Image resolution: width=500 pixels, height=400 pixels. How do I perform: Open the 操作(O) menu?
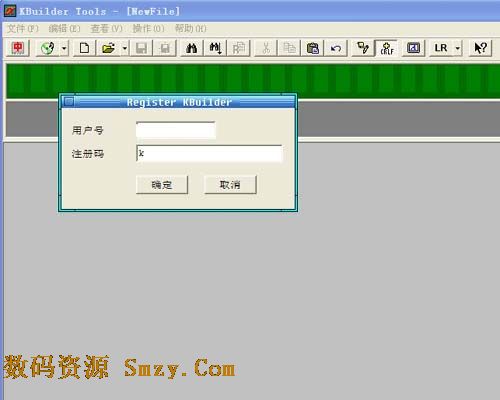[149, 29]
